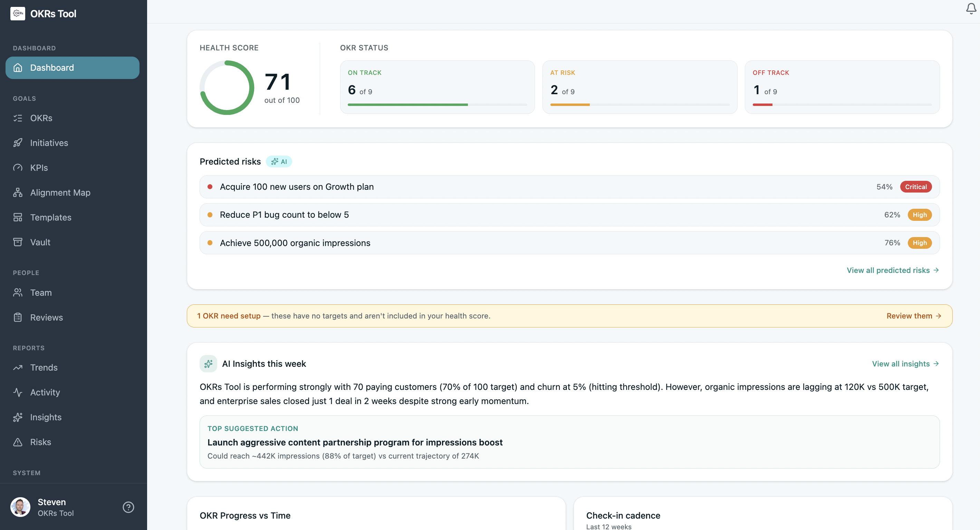Open Initiatives via its rocket icon
The height and width of the screenshot is (530, 980).
tap(18, 143)
